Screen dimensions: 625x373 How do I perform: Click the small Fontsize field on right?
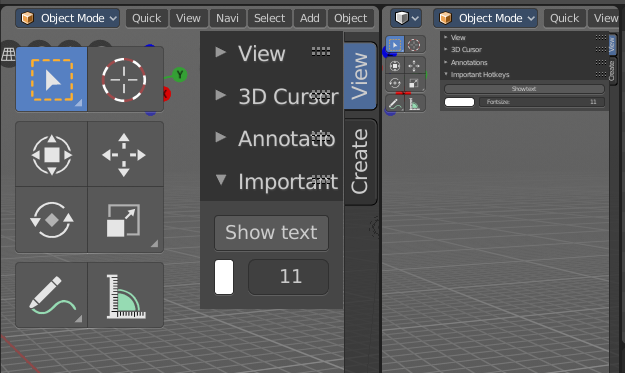click(542, 102)
